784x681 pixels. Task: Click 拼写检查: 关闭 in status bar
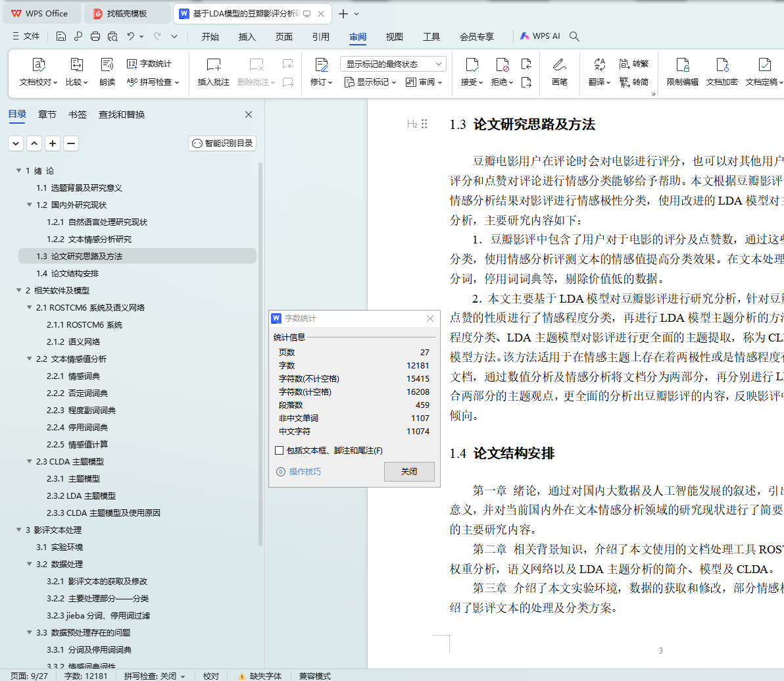(155, 676)
